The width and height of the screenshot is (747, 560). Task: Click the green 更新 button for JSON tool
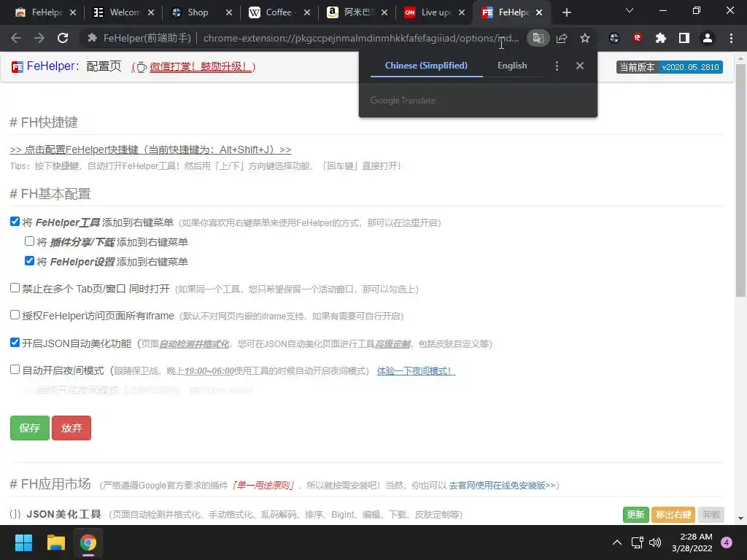pyautogui.click(x=635, y=515)
